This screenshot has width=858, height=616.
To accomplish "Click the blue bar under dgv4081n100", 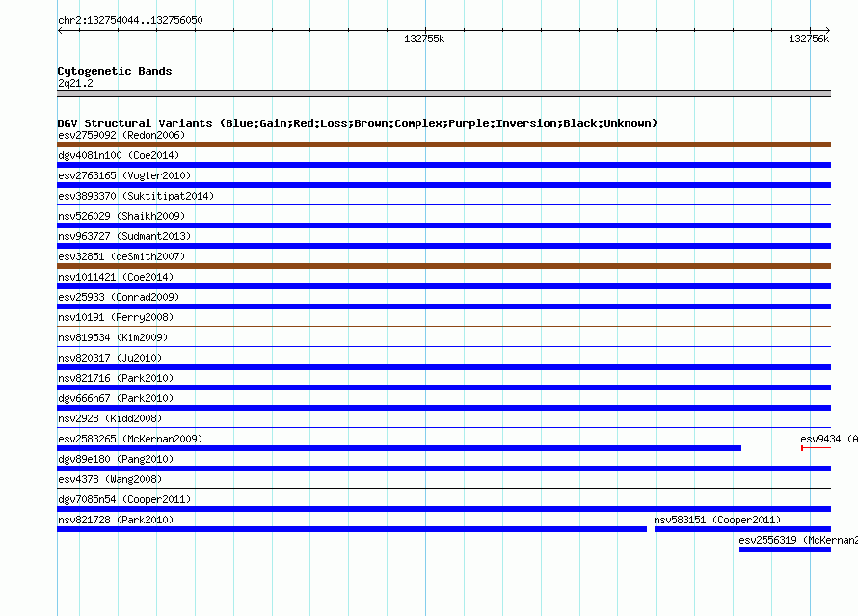I will click(x=443, y=165).
